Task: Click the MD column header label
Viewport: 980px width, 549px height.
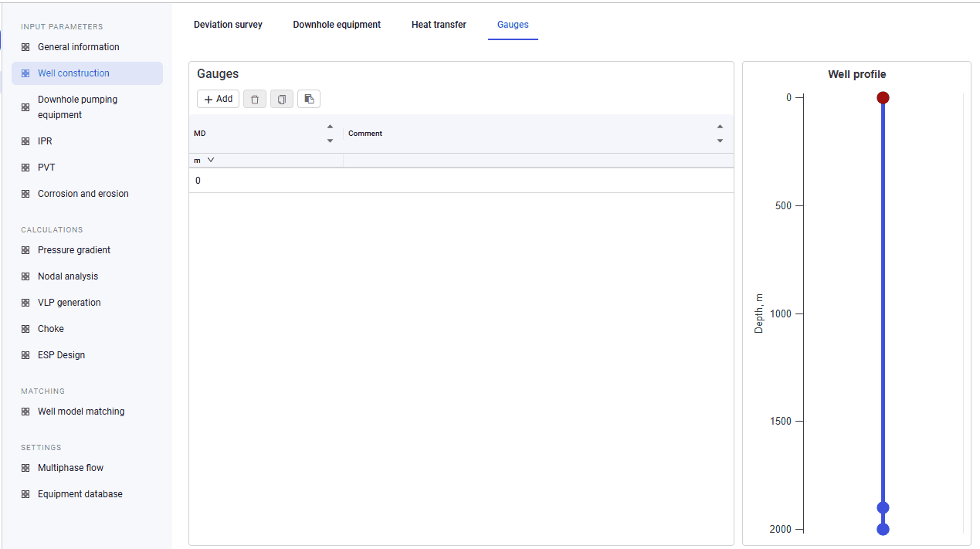Action: (200, 134)
